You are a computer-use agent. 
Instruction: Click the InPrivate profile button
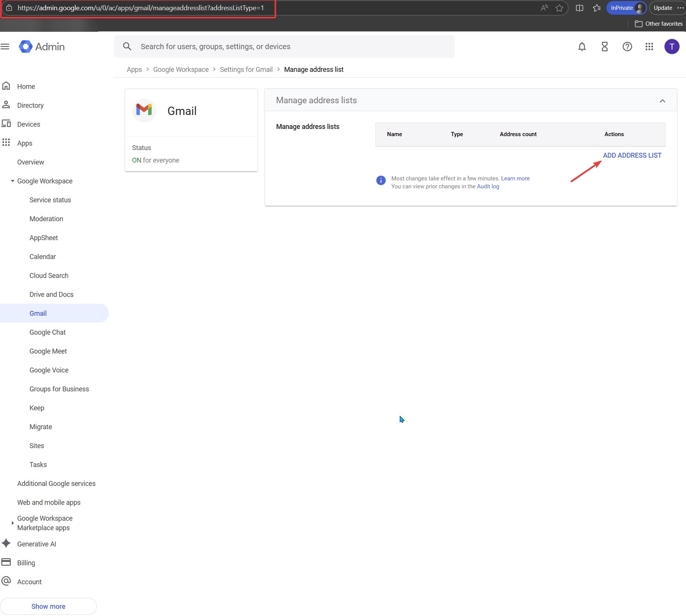627,8
